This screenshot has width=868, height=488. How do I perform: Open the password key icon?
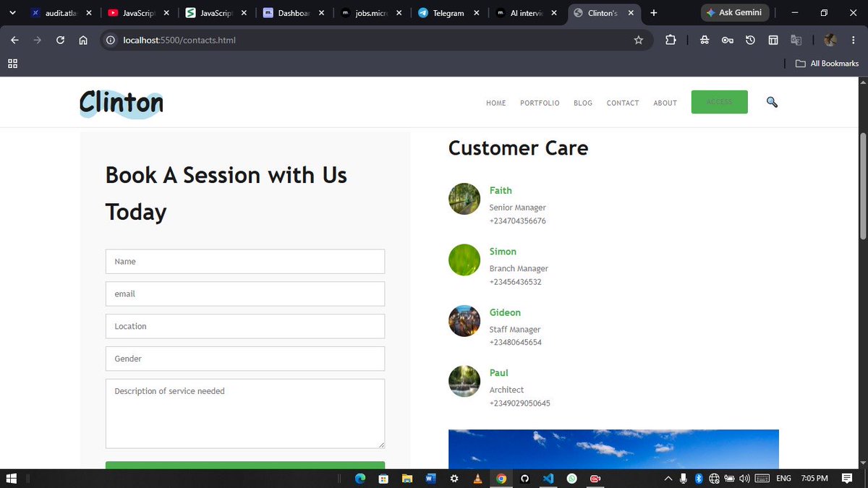point(728,40)
